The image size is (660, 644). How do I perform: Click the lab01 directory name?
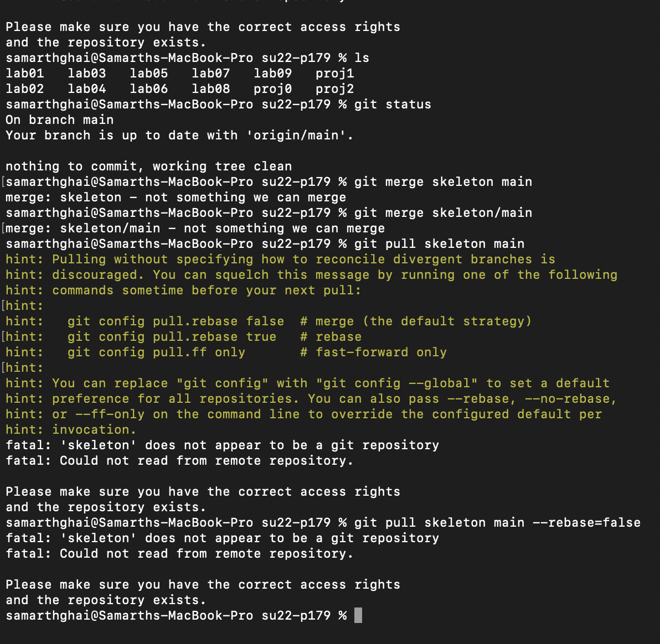click(24, 73)
